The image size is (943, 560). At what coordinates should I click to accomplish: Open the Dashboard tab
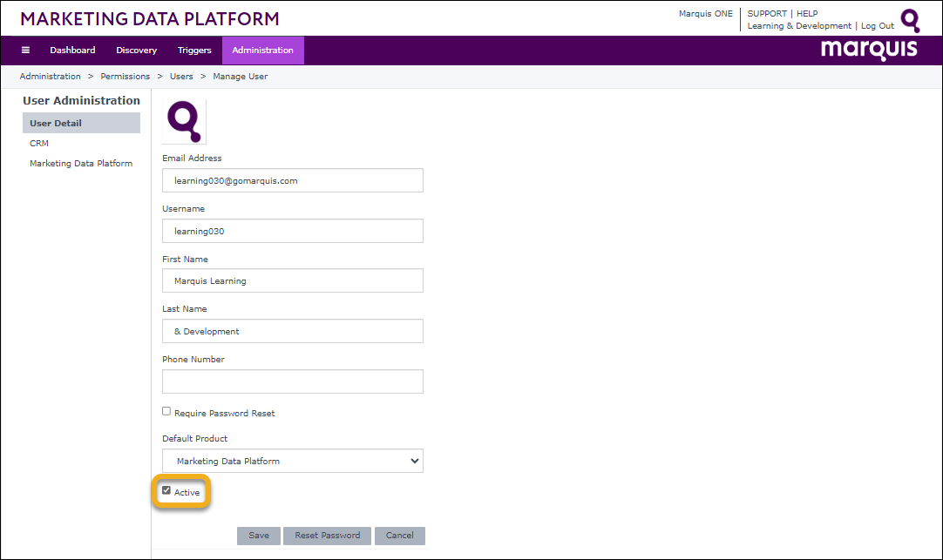pyautogui.click(x=72, y=51)
